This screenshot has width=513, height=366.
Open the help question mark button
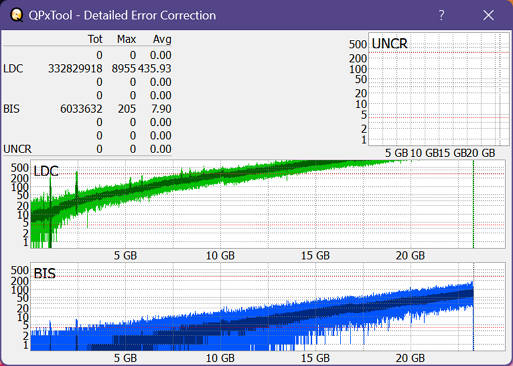pyautogui.click(x=441, y=15)
